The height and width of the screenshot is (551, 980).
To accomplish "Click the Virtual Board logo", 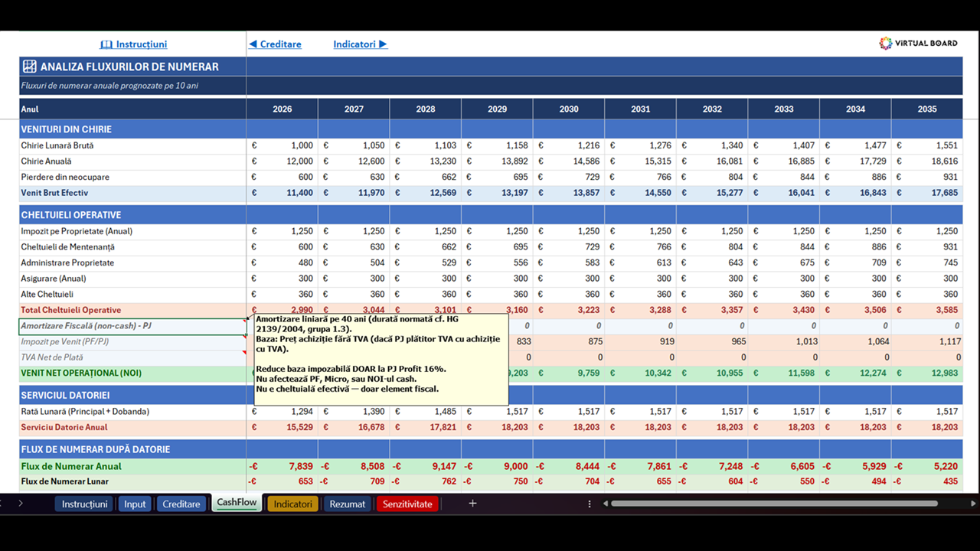I will coord(918,44).
